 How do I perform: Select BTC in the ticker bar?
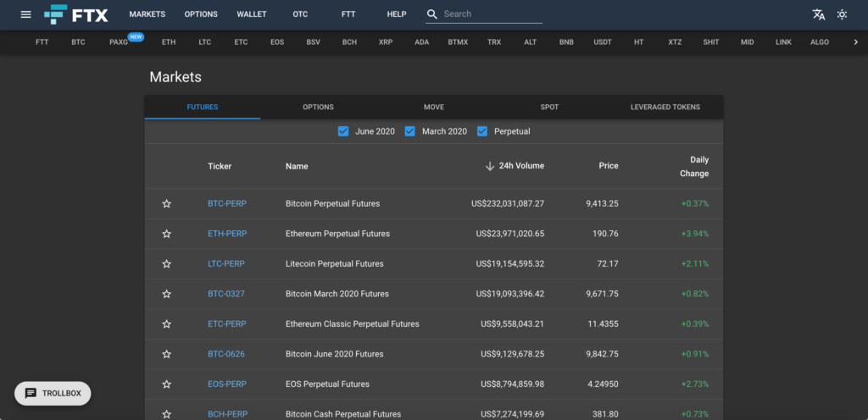pyautogui.click(x=78, y=42)
